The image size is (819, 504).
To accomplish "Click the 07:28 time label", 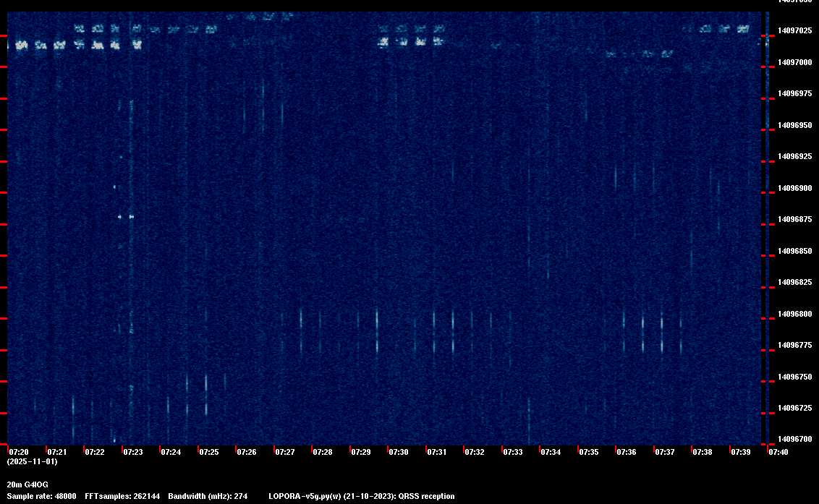I will tap(322, 452).
